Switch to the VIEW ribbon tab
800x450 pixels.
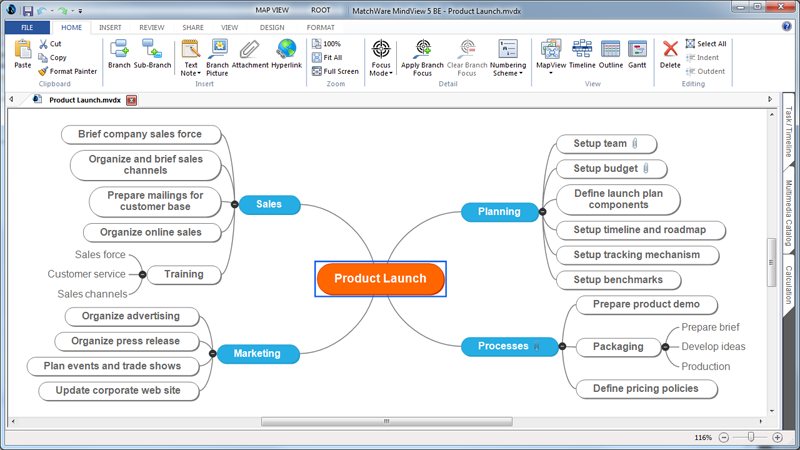[229, 28]
